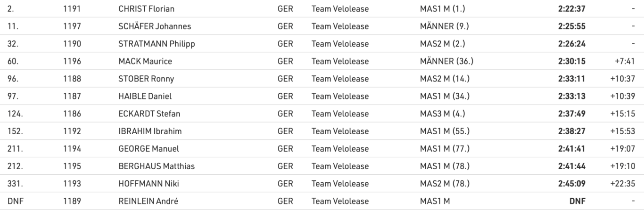Click the bold DNF time value

578,201
